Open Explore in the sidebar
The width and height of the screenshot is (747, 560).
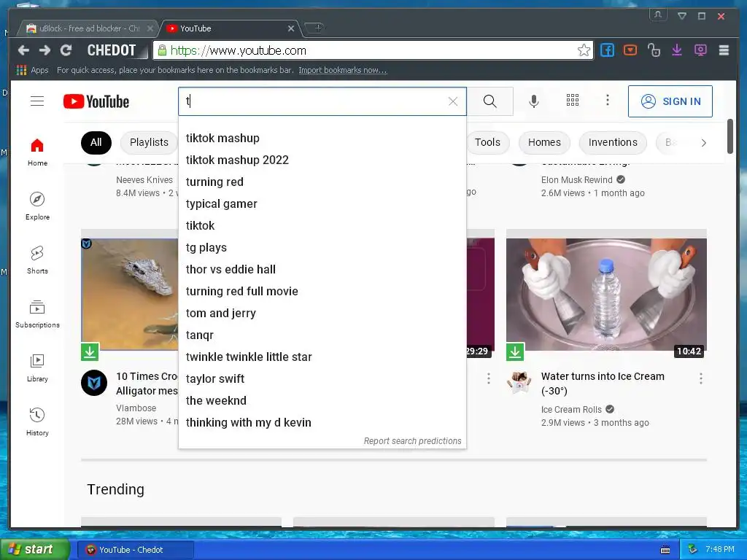pos(37,206)
